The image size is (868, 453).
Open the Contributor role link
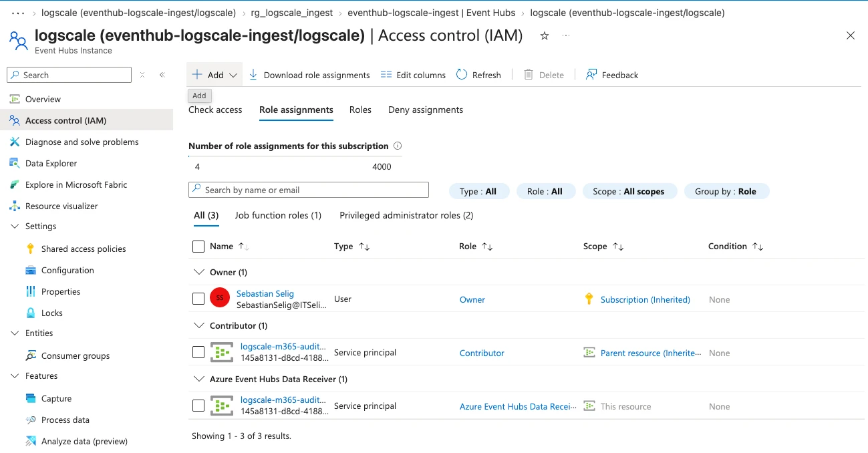tap(482, 353)
